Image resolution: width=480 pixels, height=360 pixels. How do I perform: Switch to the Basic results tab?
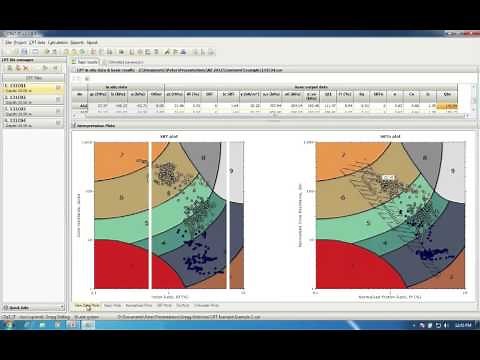[x=85, y=62]
